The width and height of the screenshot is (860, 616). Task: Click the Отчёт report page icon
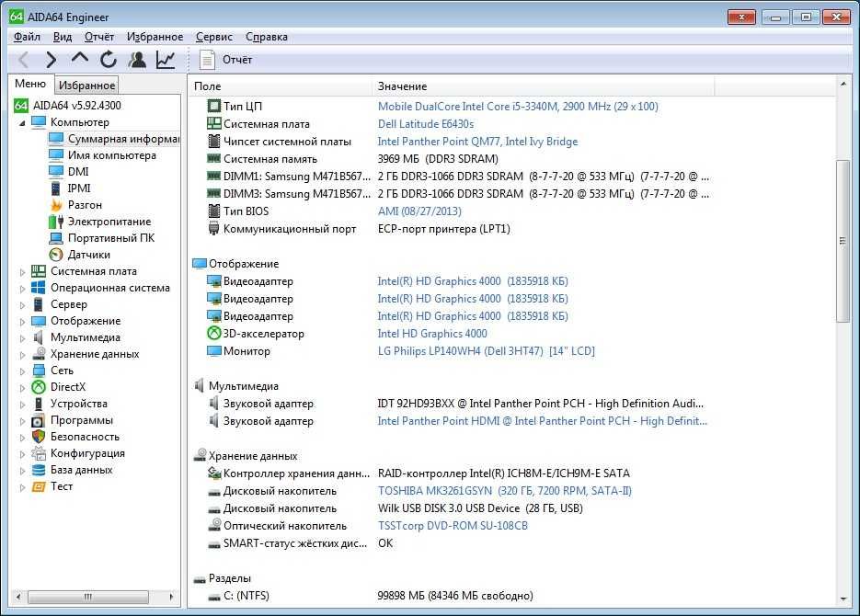point(207,60)
